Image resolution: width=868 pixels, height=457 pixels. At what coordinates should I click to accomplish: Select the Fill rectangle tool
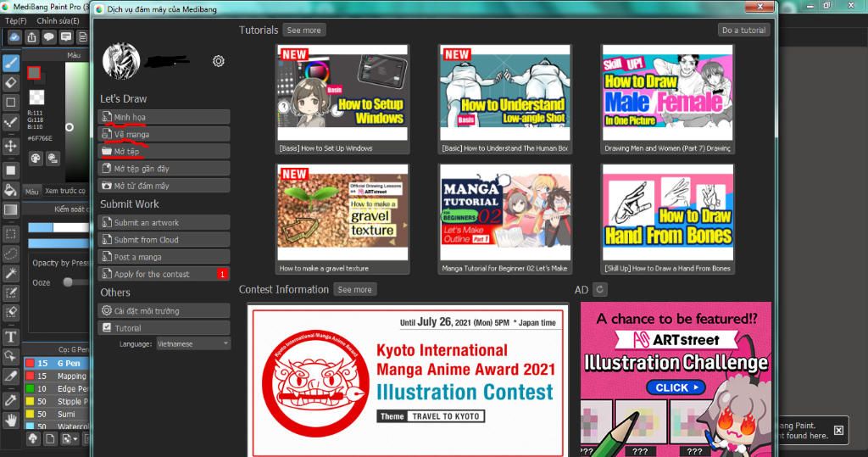pos(10,170)
